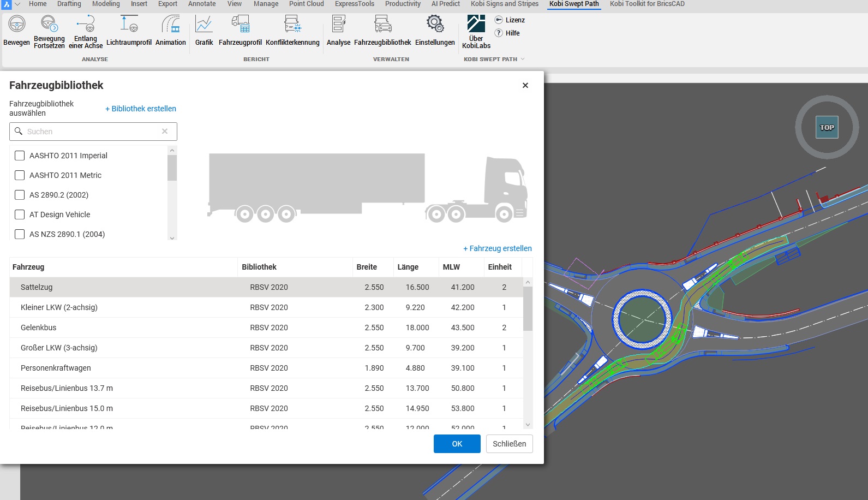The width and height of the screenshot is (868, 500).
Task: Click the vehicle table scrollbar thumb
Action: pos(528,308)
